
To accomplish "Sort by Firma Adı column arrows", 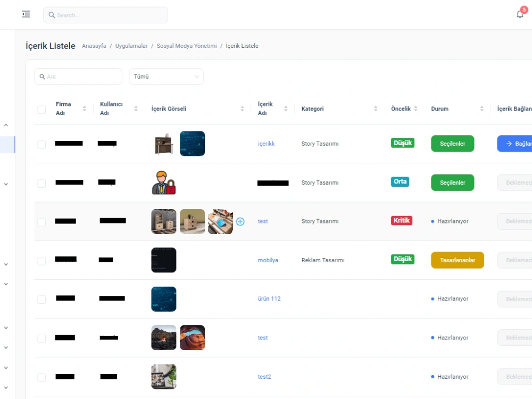I will 85,109.
